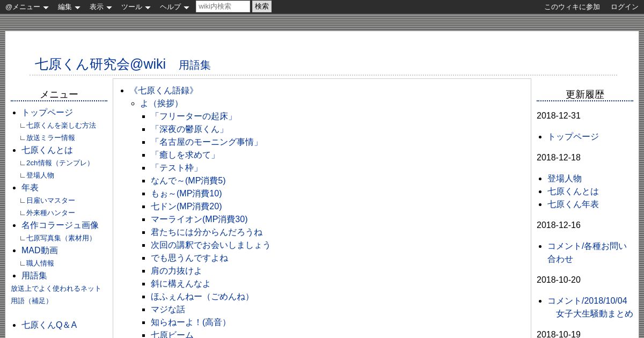The width and height of the screenshot is (644, 338).
Task: Open 放送上でよく使われるネット用語（補足） link
Action: [x=56, y=295]
